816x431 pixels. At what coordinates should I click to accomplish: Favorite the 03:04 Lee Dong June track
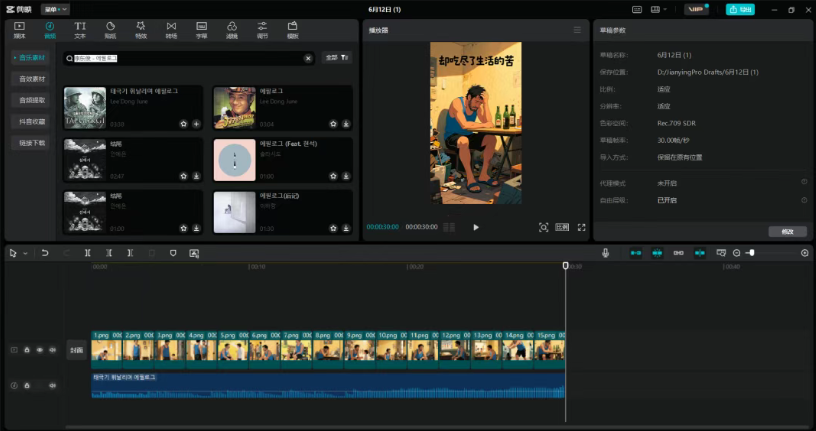coord(333,124)
